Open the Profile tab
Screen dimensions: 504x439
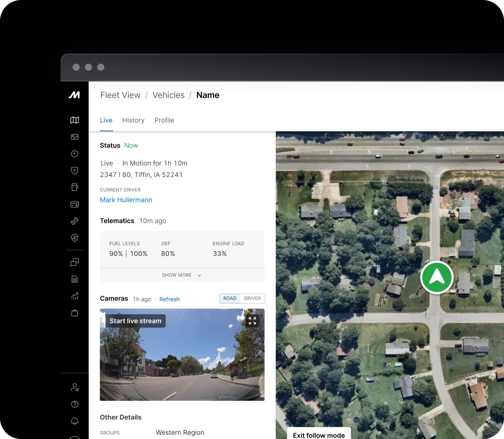pyautogui.click(x=164, y=120)
